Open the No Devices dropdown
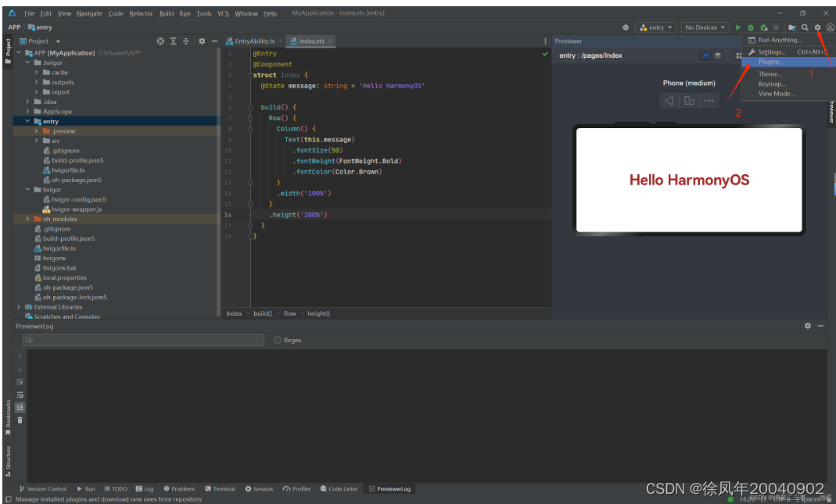 click(705, 27)
